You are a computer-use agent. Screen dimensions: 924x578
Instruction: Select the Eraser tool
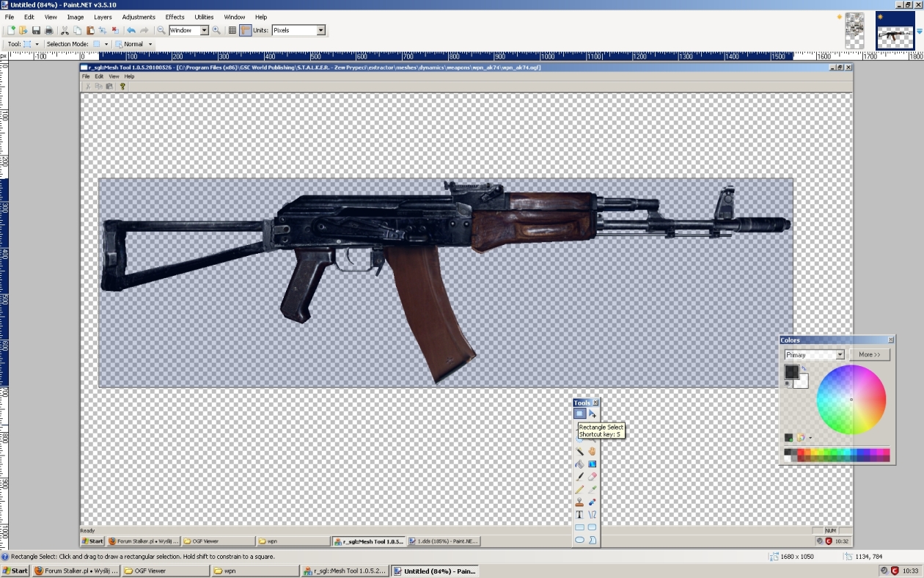click(x=592, y=477)
